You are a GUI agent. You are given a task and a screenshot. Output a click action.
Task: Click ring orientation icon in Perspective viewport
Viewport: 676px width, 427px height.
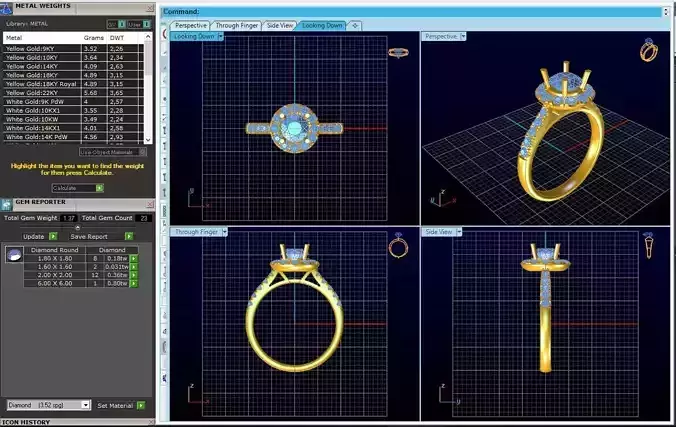coord(648,50)
